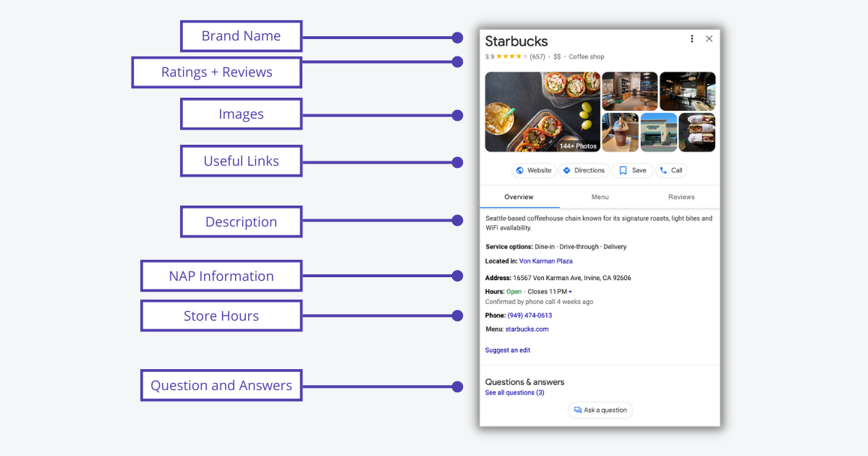868x456 pixels.
Task: Open the Von Karman Plaza link
Action: [x=545, y=261]
